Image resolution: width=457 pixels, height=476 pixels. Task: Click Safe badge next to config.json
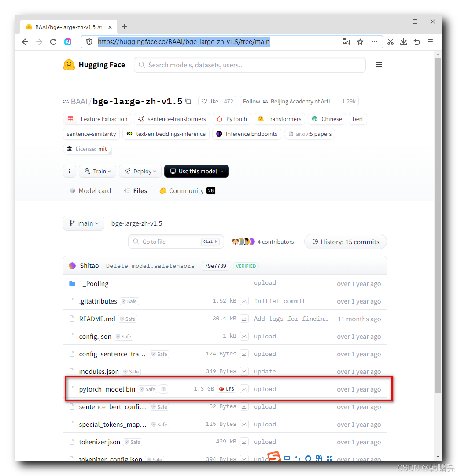pos(124,337)
